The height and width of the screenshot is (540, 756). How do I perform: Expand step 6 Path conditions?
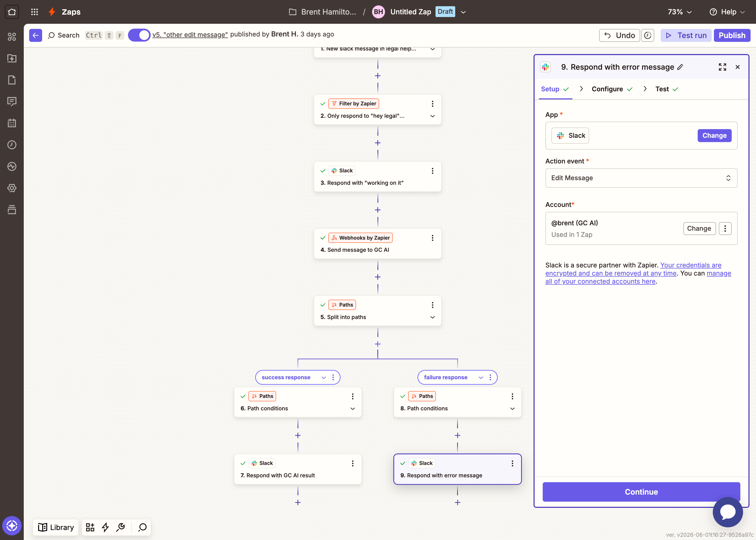353,408
